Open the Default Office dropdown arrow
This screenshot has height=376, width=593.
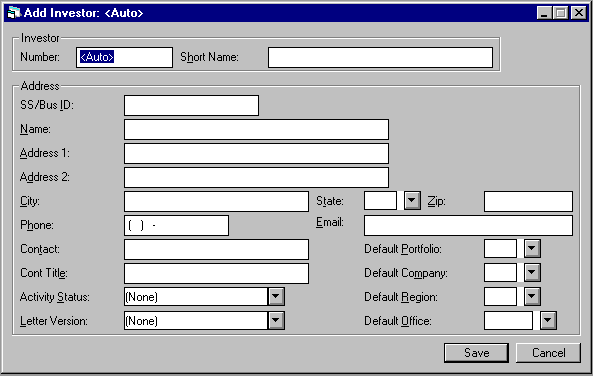[548, 320]
